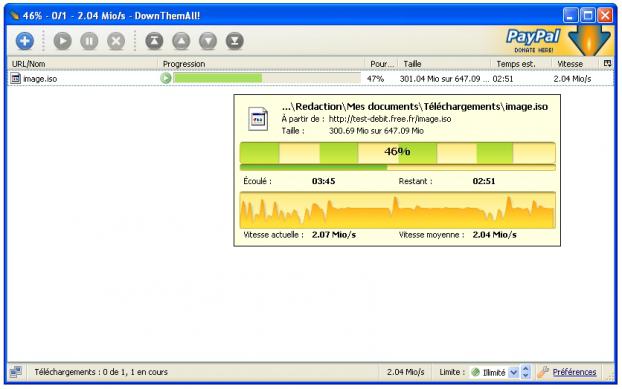622x389 pixels.
Task: Click the 03:45 elapsed time value
Action: [323, 181]
